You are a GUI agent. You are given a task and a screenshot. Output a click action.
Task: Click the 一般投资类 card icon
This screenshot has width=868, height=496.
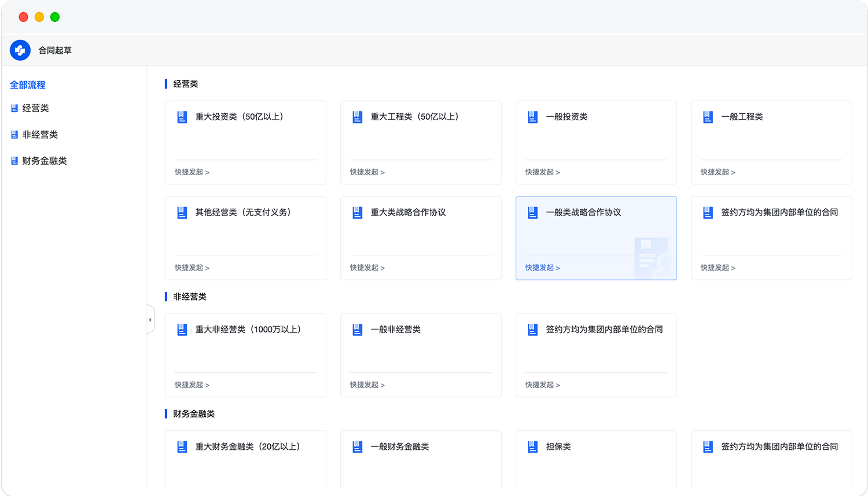[533, 117]
